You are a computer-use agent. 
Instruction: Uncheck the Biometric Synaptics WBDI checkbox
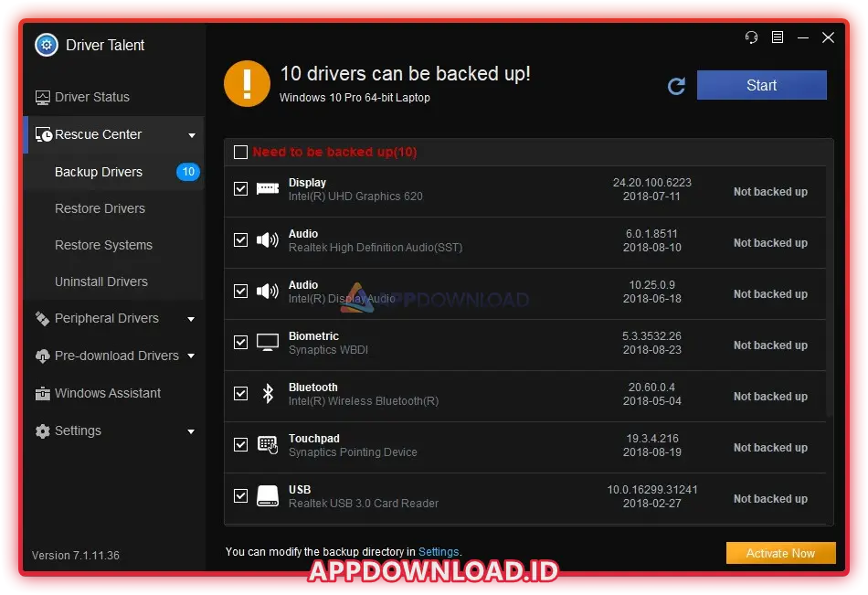point(240,342)
